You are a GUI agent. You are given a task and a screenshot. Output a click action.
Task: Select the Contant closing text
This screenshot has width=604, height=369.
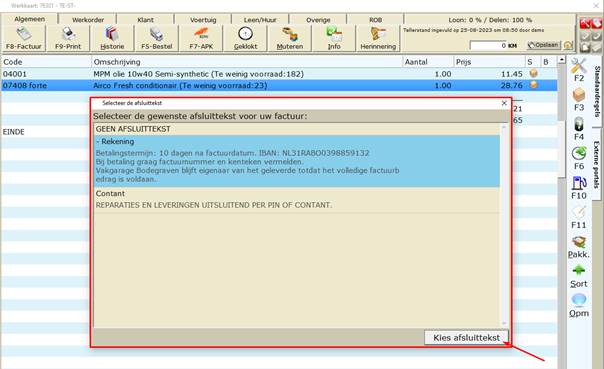point(297,200)
